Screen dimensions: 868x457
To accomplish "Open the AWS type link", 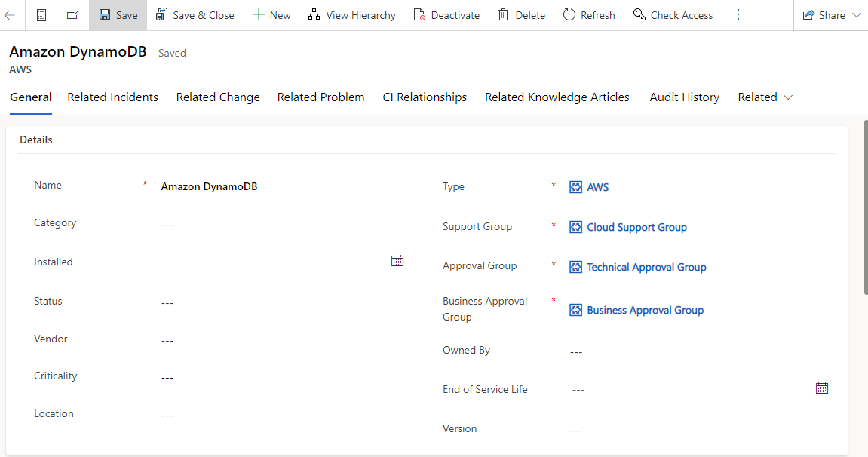I will pos(598,188).
